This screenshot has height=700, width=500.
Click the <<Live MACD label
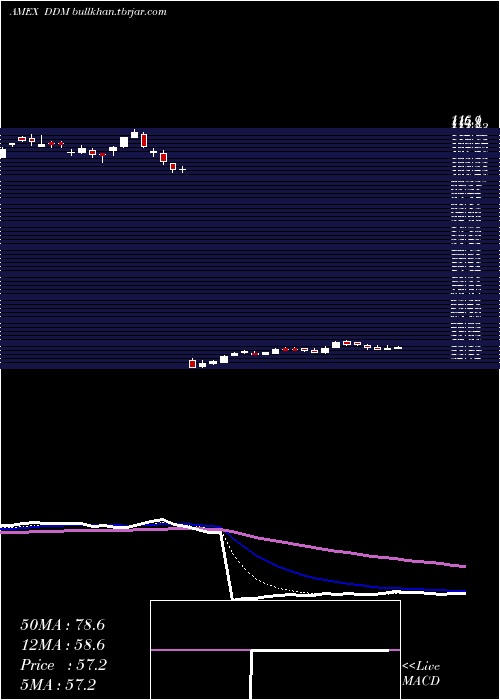[x=421, y=673]
